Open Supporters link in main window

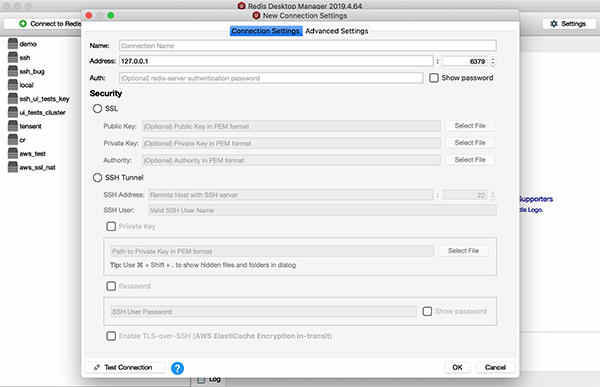[x=536, y=199]
